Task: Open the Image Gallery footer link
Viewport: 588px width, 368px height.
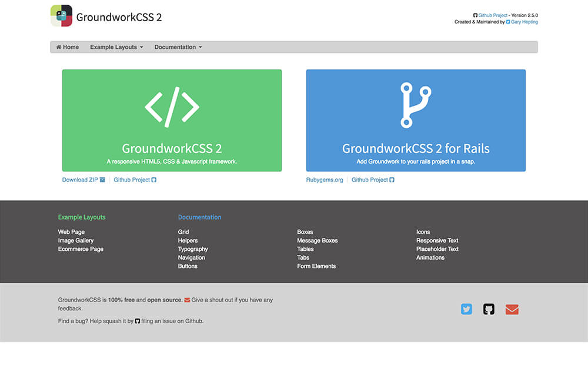Action: click(76, 240)
